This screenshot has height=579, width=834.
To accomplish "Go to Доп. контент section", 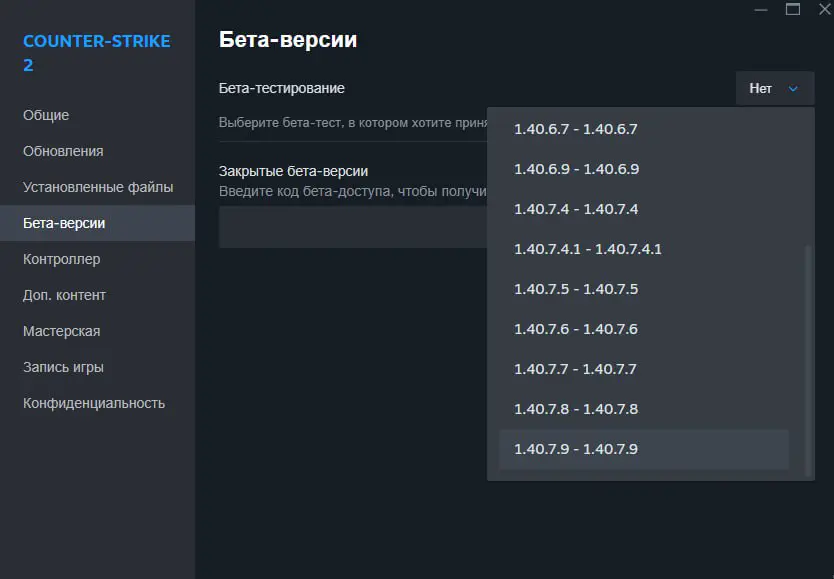I will pyautogui.click(x=97, y=295).
